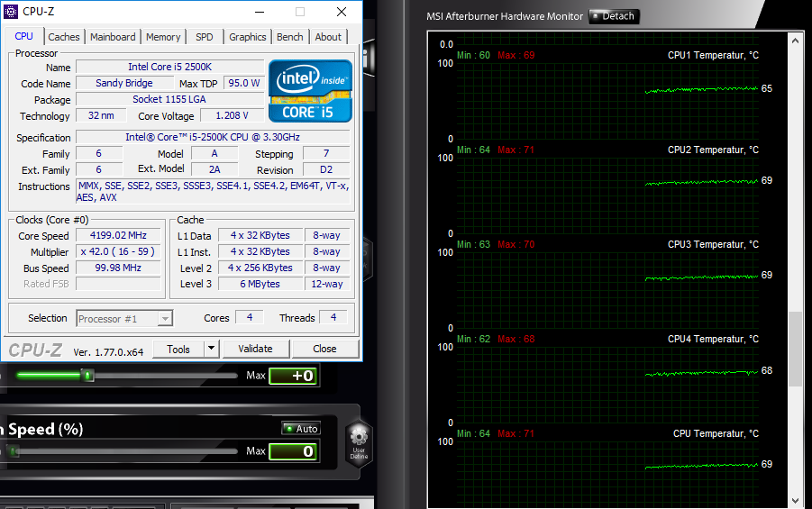This screenshot has width=812, height=509.
Task: Click the Revision D2 value
Action: click(326, 170)
